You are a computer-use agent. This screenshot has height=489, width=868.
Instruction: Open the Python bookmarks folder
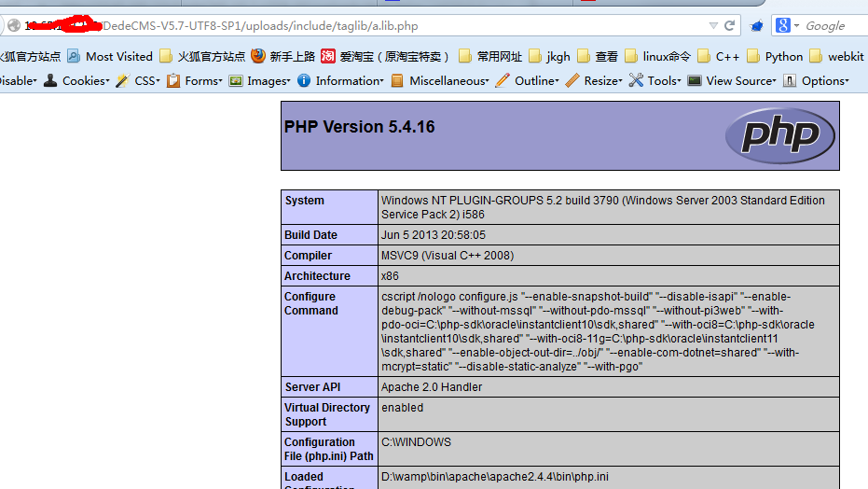pyautogui.click(x=775, y=57)
